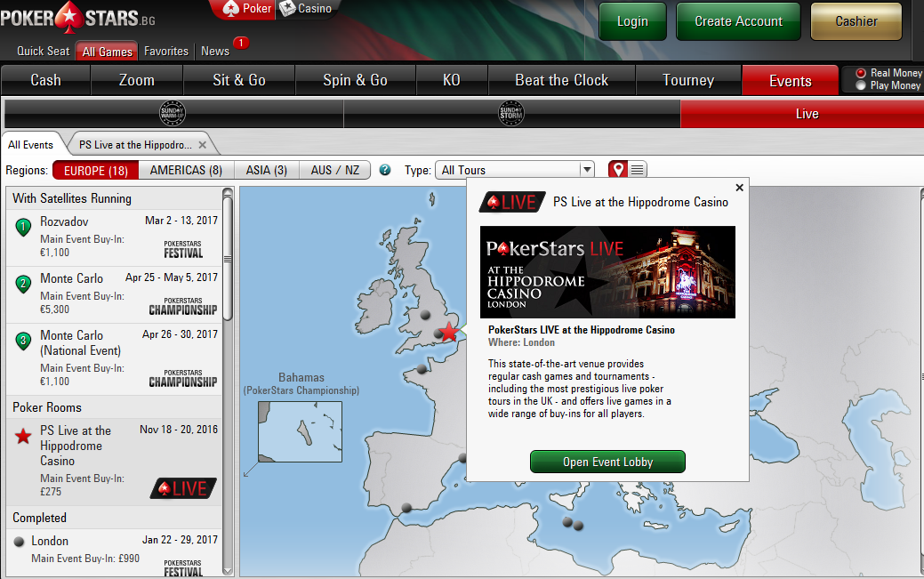Filter regions by Europe (18)
Viewport: 924px width, 579px height.
(96, 171)
